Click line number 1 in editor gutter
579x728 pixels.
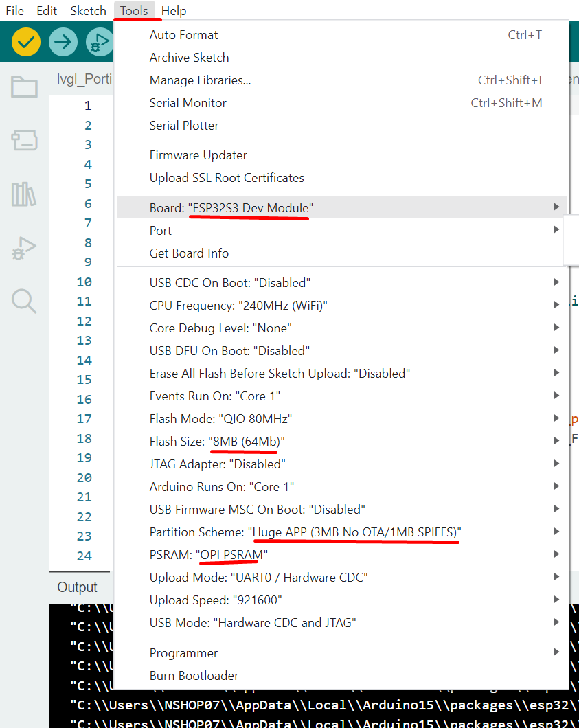(88, 106)
